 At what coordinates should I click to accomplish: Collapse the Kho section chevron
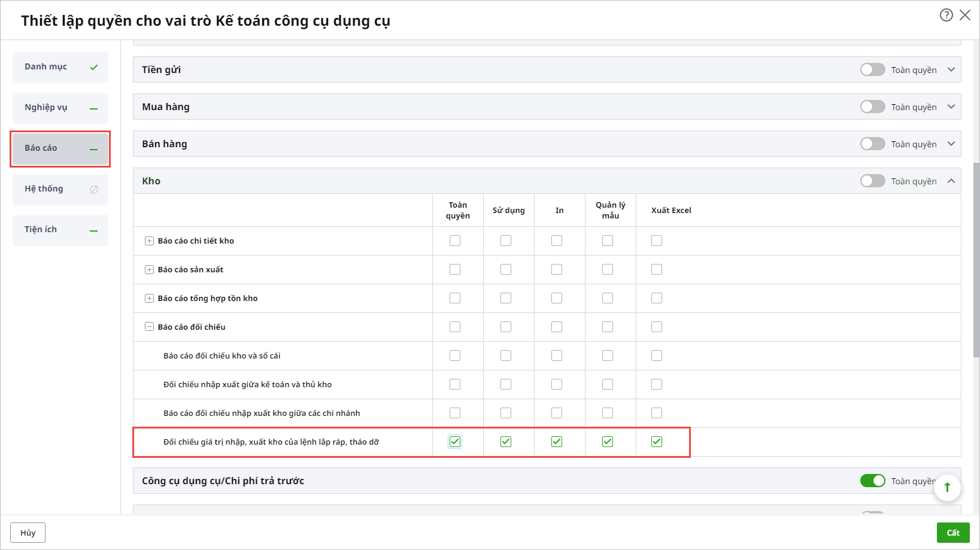[951, 181]
